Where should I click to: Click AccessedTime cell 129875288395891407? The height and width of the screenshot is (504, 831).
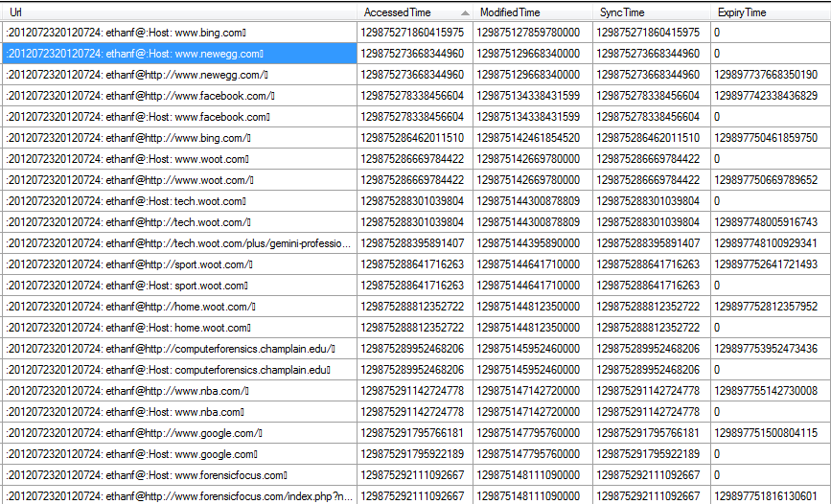click(415, 243)
